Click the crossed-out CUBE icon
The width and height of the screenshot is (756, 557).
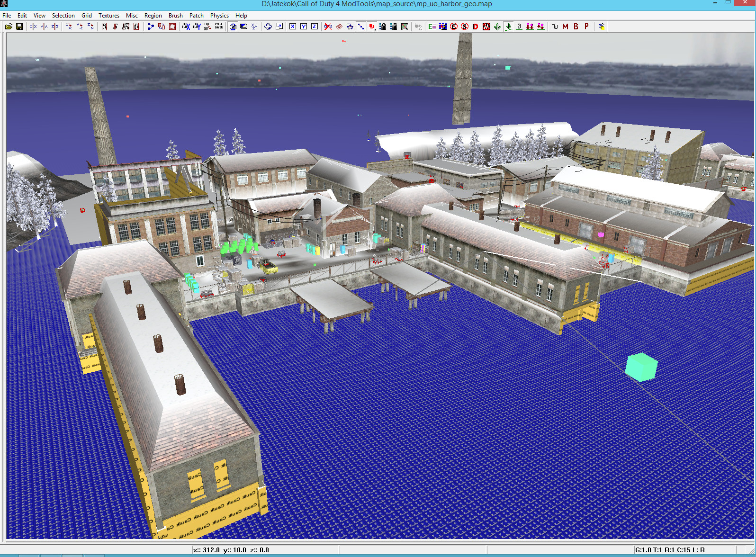328,27
